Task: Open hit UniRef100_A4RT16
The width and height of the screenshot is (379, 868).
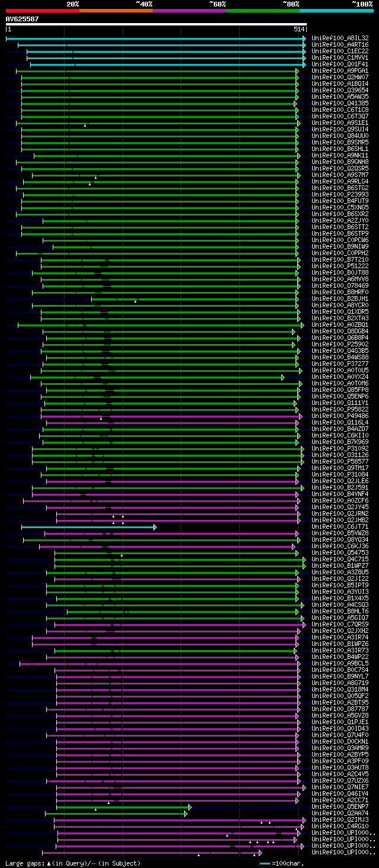Action: tap(340, 44)
